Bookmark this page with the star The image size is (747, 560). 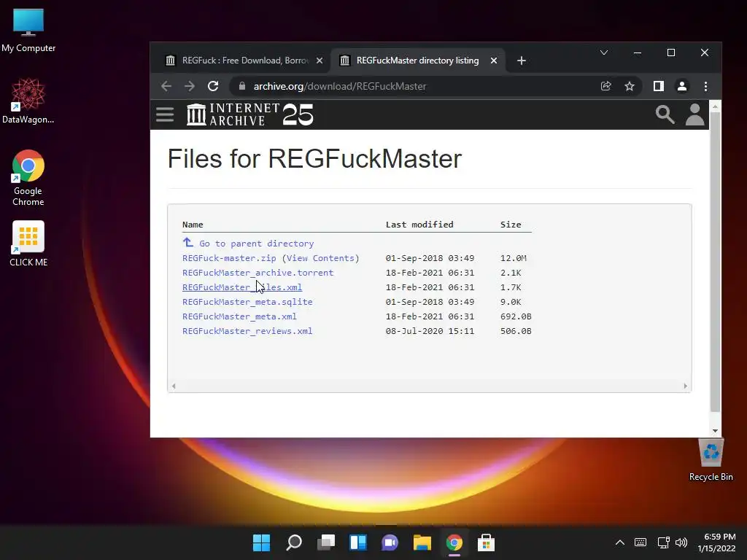630,86
